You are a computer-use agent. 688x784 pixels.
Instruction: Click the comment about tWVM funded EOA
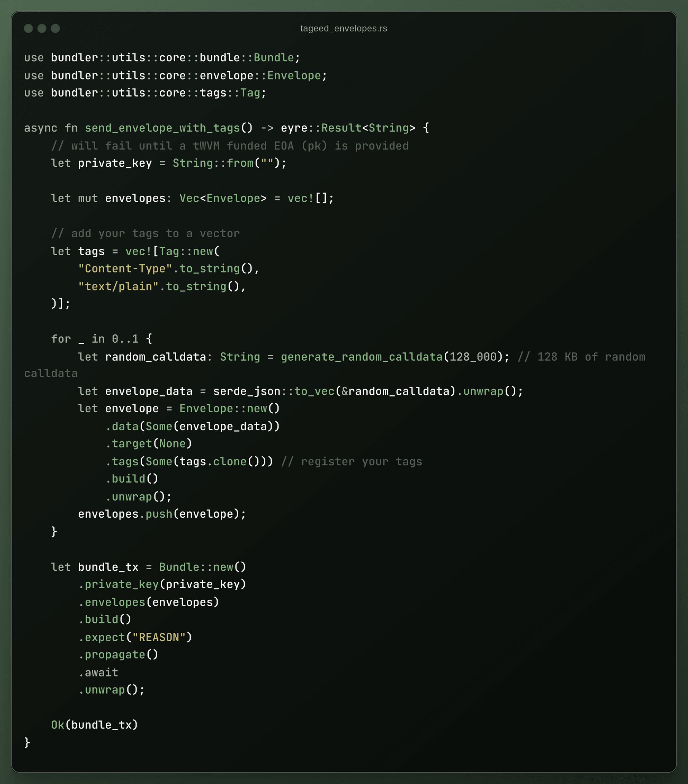pyautogui.click(x=230, y=146)
